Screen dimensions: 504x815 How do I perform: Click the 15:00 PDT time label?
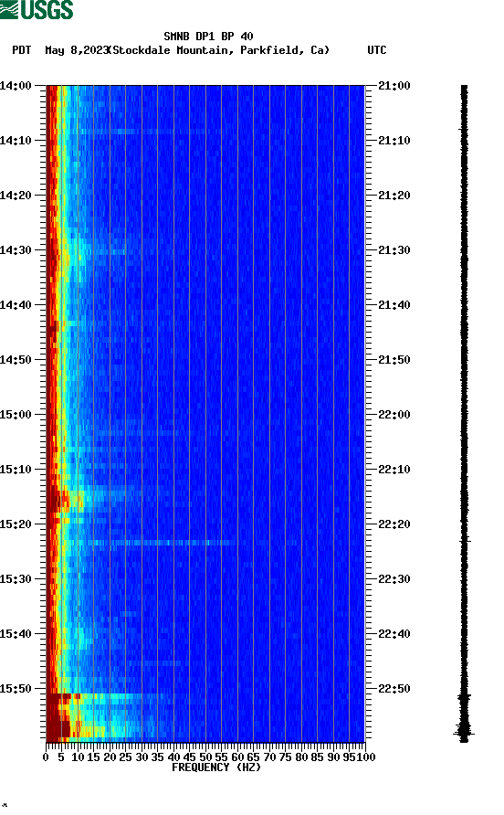tap(16, 414)
